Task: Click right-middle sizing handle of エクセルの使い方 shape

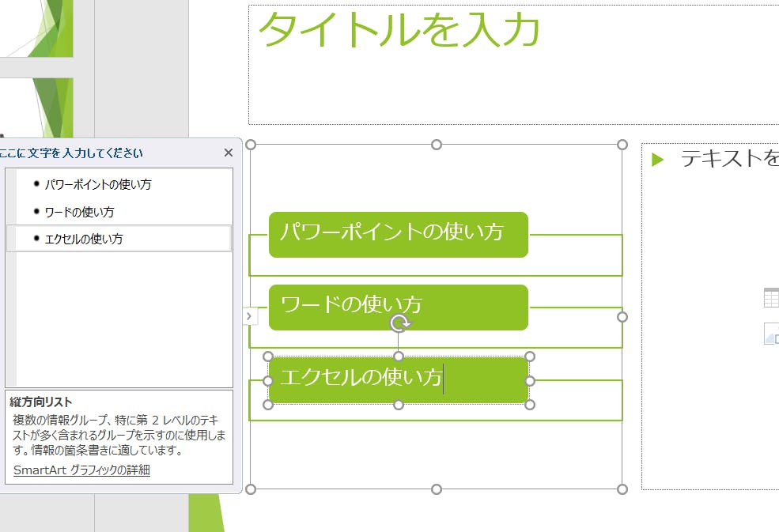Action: click(x=530, y=381)
